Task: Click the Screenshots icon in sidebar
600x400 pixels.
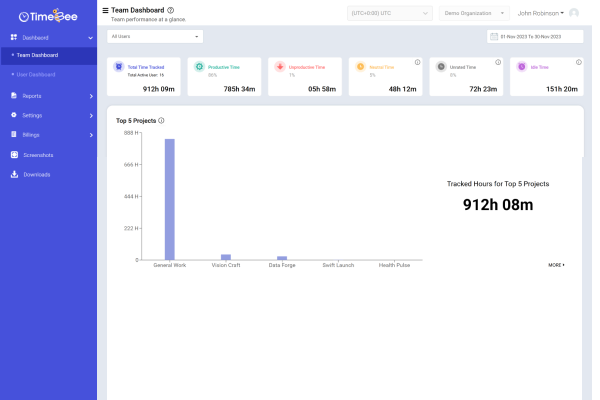Action: click(x=14, y=155)
